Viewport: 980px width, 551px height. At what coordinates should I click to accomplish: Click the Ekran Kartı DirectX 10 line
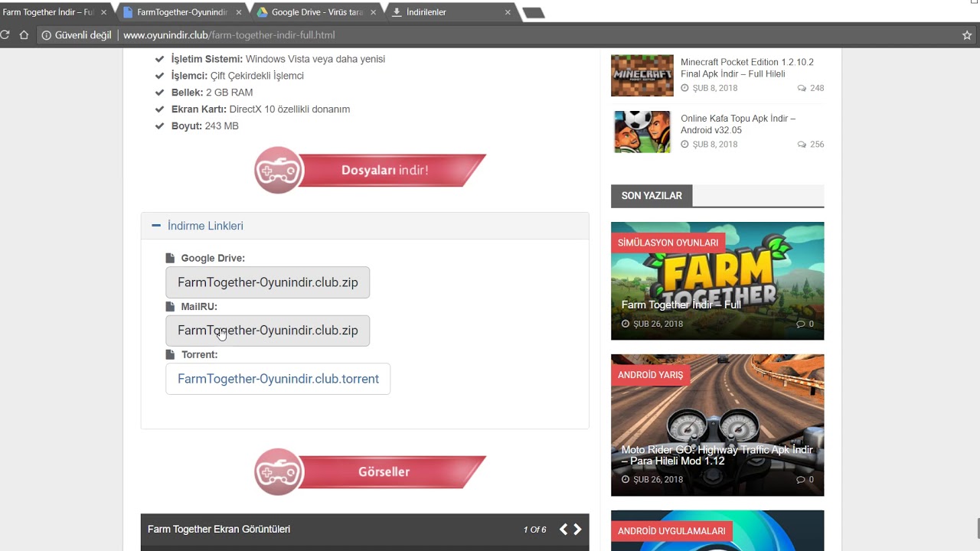(x=260, y=109)
